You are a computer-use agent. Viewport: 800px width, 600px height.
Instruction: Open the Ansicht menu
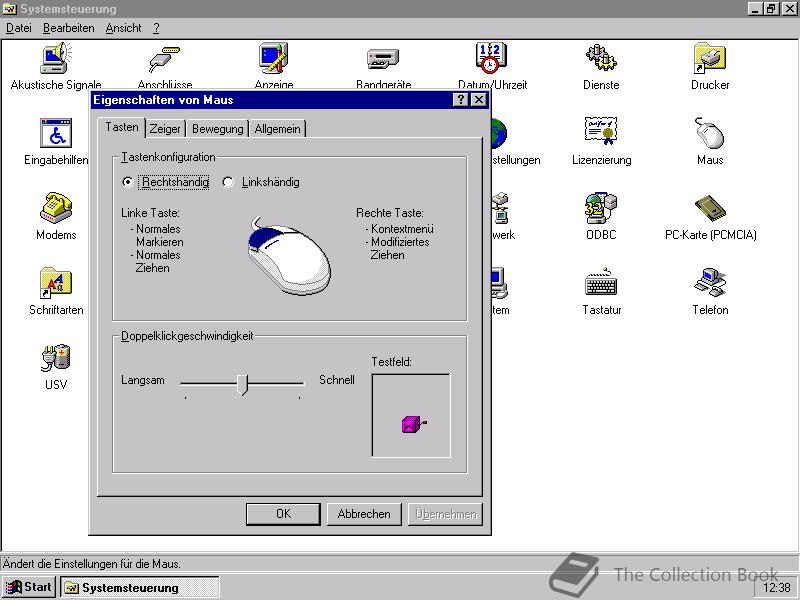[123, 28]
